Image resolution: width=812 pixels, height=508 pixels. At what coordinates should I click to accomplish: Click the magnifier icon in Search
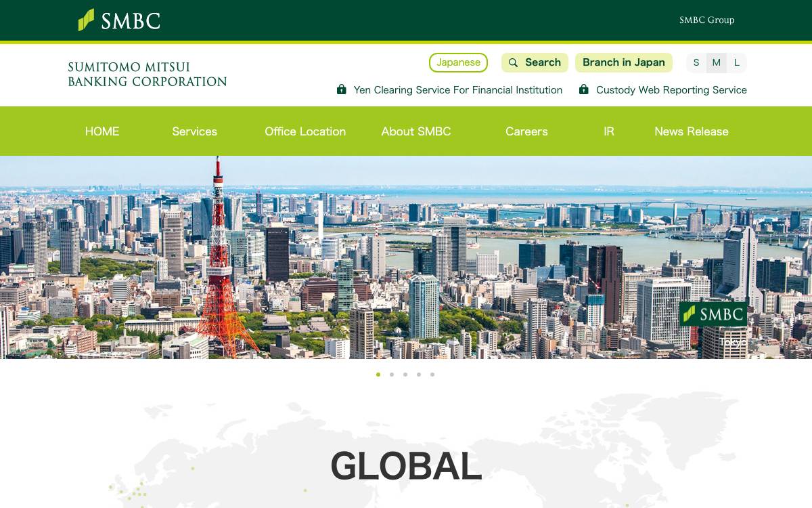point(514,62)
